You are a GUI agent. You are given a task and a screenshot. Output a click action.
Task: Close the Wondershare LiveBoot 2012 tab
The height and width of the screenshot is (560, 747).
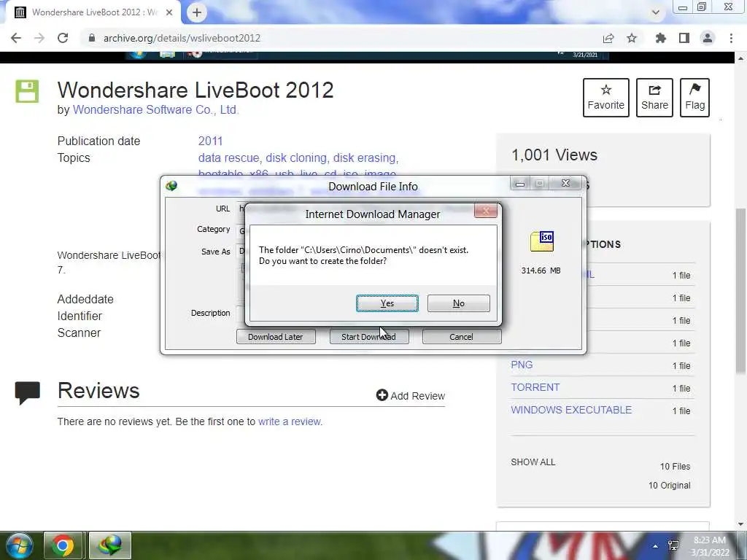click(x=169, y=12)
